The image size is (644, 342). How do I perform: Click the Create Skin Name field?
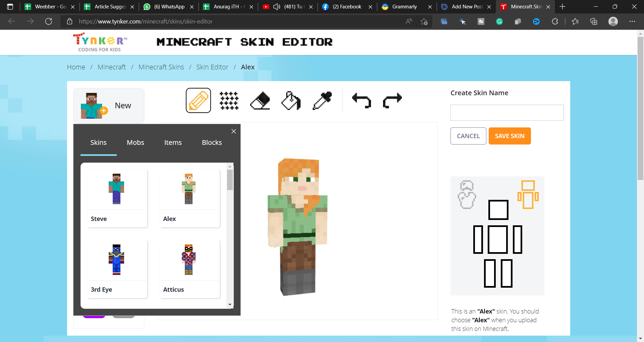coord(507,113)
